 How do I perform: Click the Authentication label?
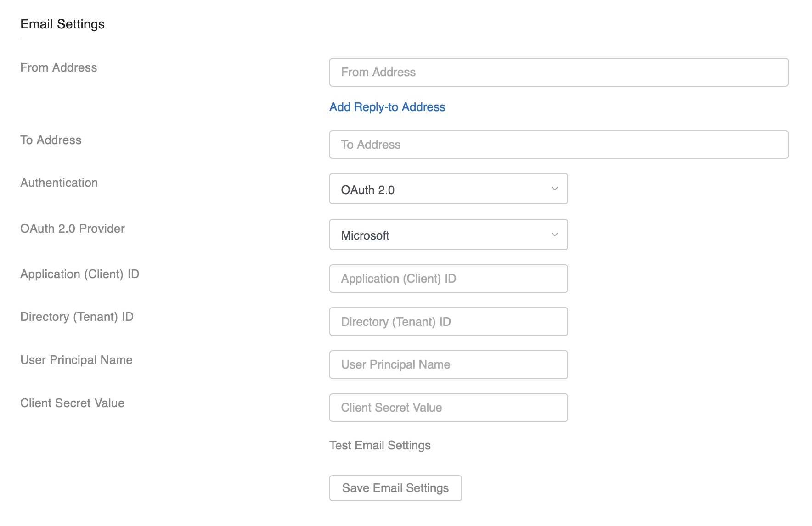tap(59, 183)
